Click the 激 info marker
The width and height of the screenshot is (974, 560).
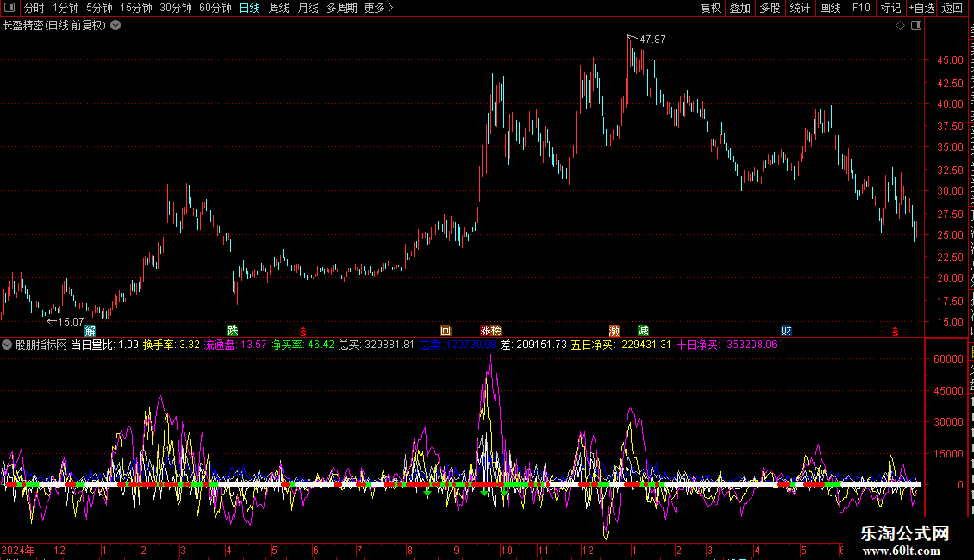coord(615,331)
